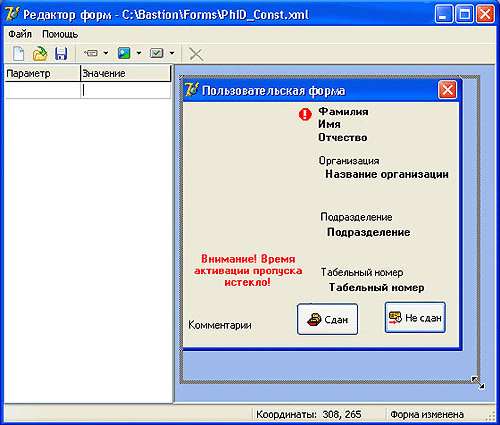
Task: Save the form with floppy disk icon
Action: (x=61, y=54)
